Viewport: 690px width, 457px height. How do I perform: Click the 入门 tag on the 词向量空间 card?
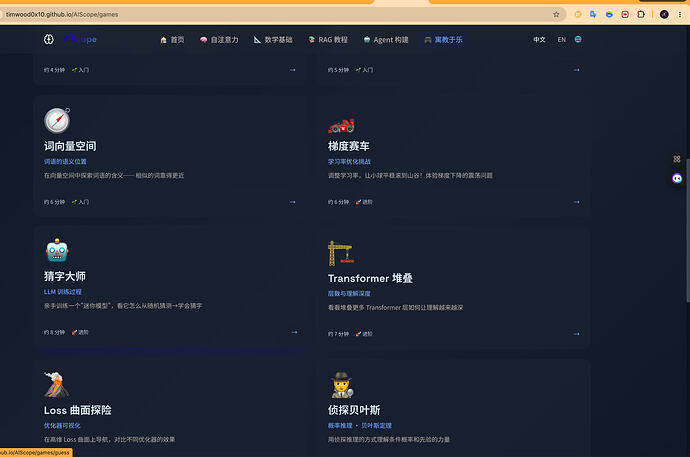81,202
